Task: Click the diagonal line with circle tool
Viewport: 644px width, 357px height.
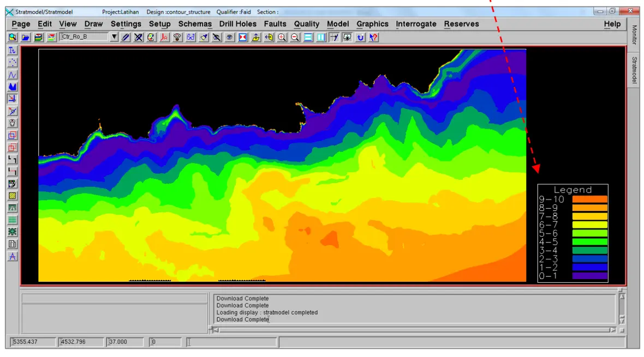Action: (x=13, y=111)
